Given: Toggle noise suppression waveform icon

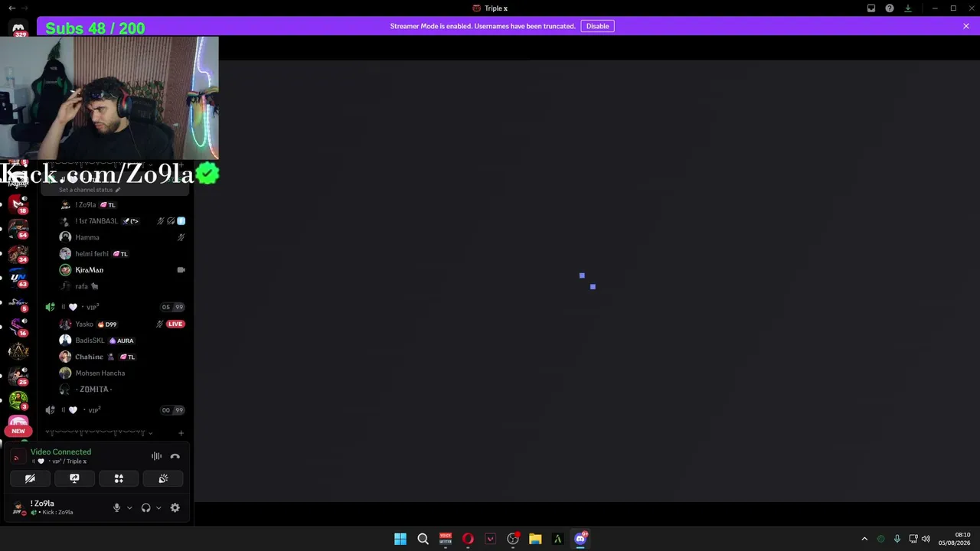Looking at the screenshot, I should pos(156,456).
